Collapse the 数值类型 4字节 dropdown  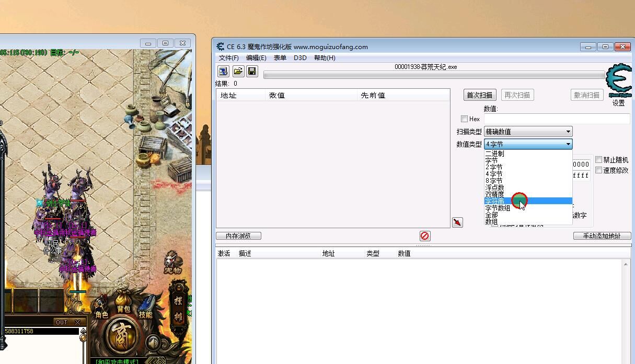[528, 144]
